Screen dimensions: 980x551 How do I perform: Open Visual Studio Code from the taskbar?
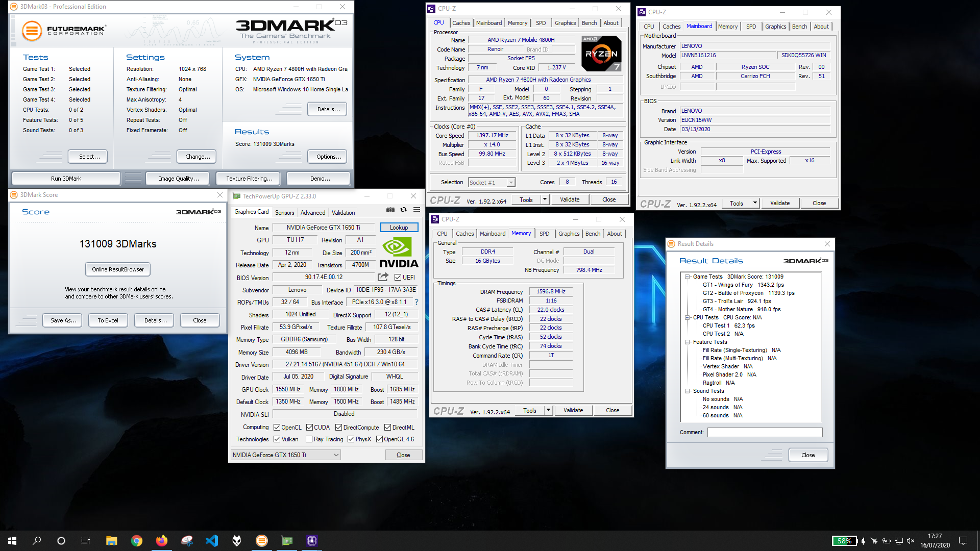[211, 541]
